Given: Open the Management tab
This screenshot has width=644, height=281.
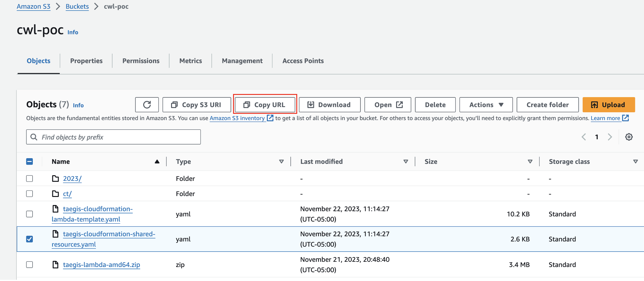Looking at the screenshot, I should pos(242,61).
